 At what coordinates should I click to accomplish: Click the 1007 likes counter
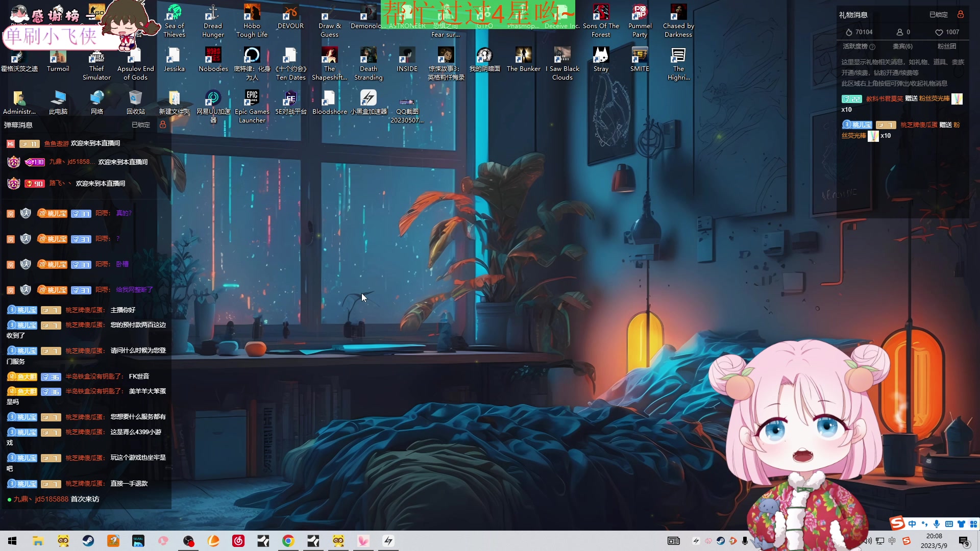(x=947, y=32)
